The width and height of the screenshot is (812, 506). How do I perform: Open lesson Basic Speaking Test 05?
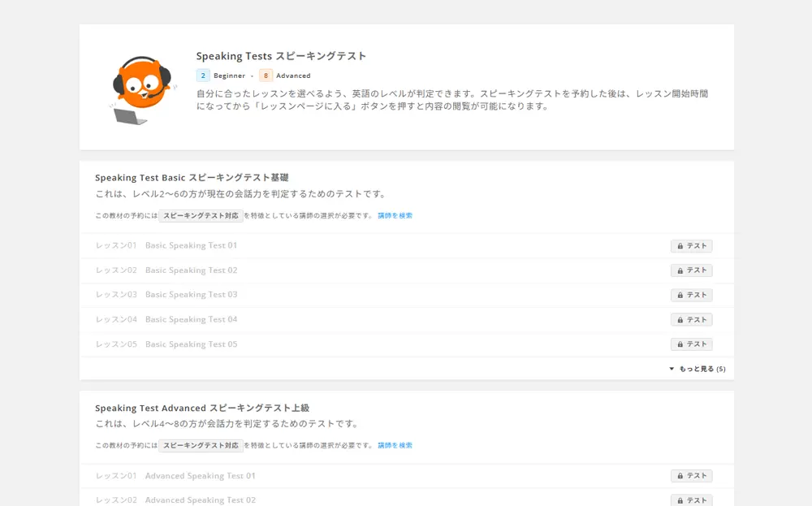click(x=191, y=344)
